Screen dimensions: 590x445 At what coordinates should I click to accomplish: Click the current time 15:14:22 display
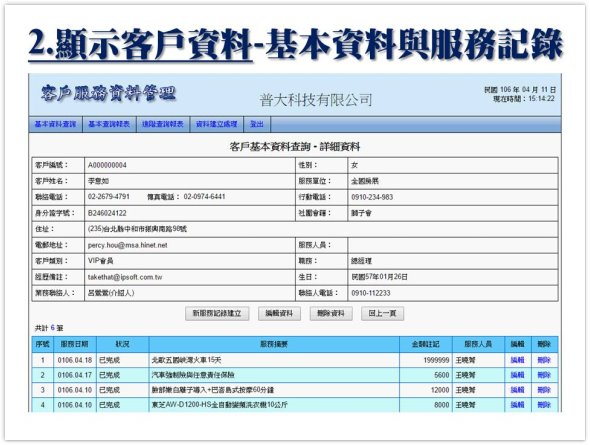tap(524, 99)
